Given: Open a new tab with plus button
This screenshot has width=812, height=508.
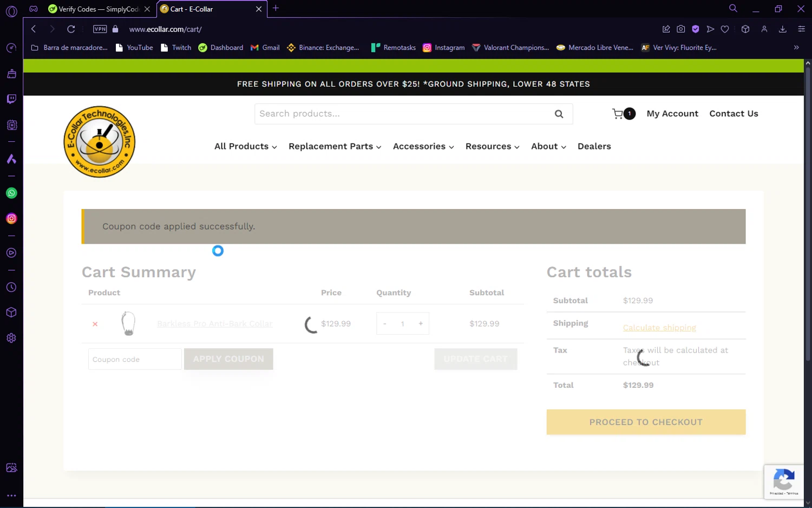Looking at the screenshot, I should tap(276, 8).
